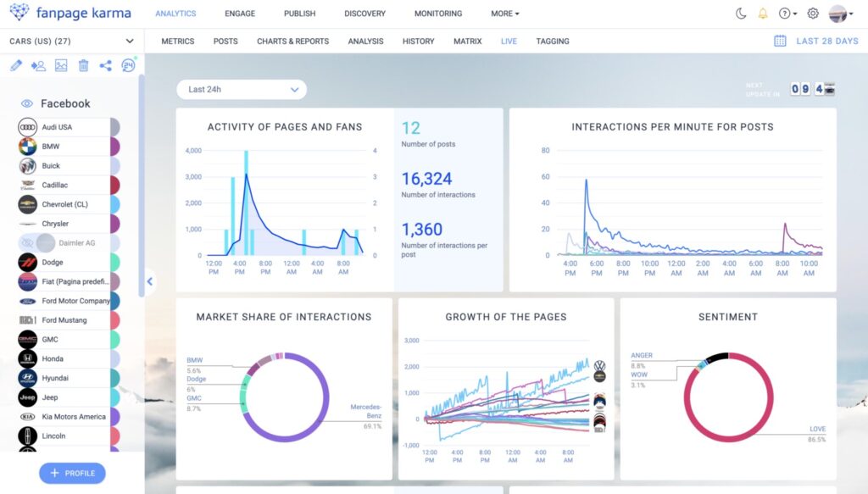
Task: Click the image icon in sidebar toolbar
Action: click(x=61, y=65)
